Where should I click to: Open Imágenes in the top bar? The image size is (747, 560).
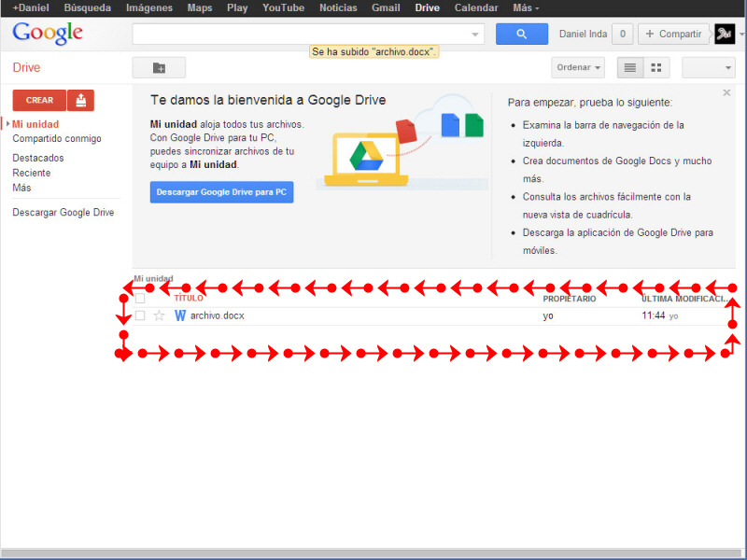point(149,8)
